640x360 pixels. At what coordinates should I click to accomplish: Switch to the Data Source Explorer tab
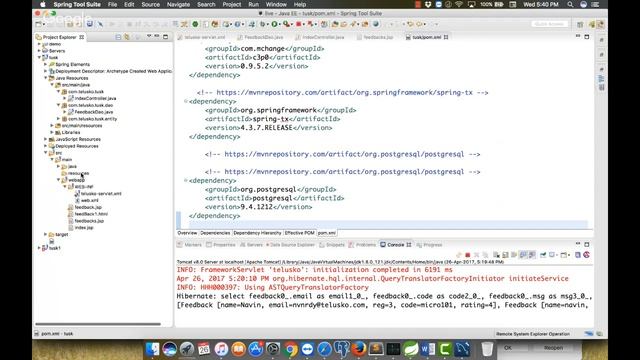(290, 245)
